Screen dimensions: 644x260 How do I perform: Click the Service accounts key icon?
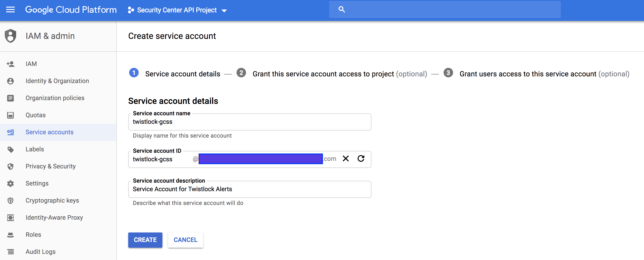click(10, 132)
